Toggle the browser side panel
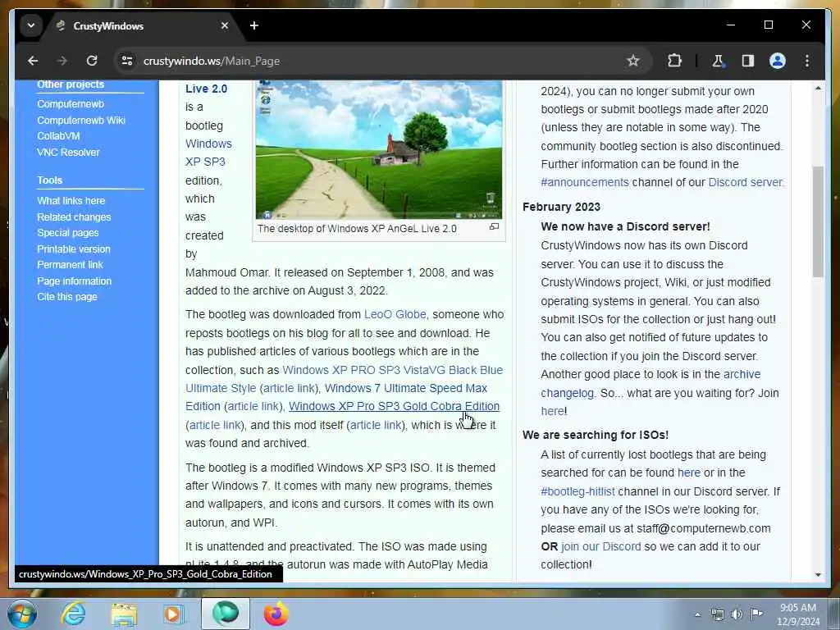 748,61
